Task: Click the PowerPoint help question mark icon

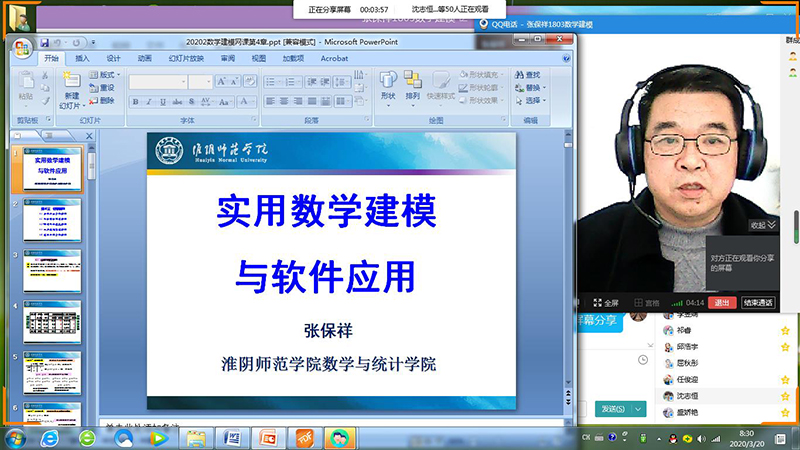Action: point(564,59)
